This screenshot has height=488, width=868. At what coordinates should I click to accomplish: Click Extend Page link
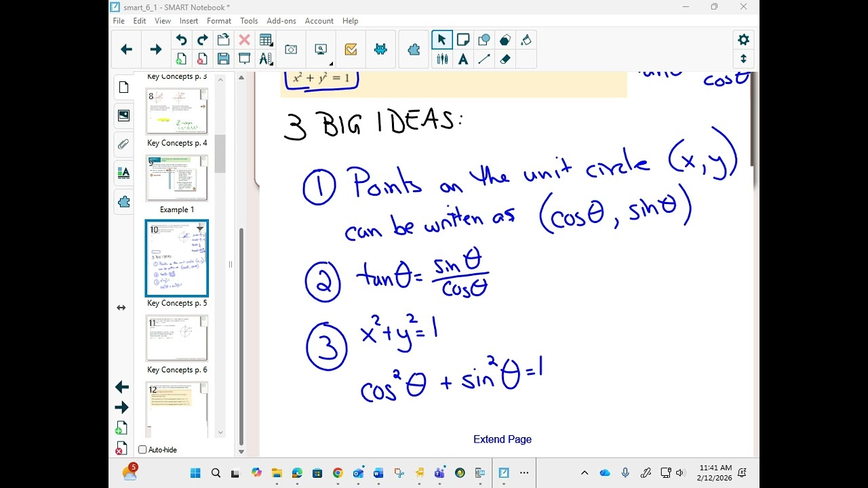(x=502, y=439)
